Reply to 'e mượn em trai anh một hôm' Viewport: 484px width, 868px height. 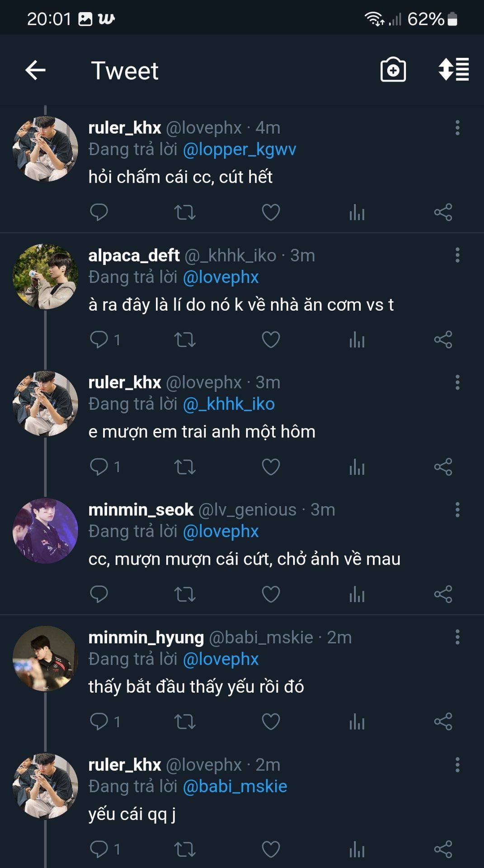pyautogui.click(x=99, y=467)
